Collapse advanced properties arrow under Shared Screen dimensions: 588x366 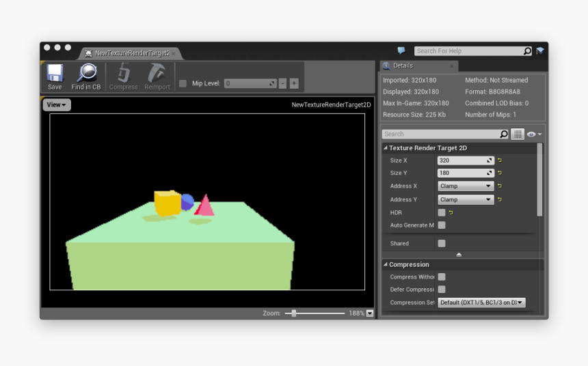(x=459, y=255)
